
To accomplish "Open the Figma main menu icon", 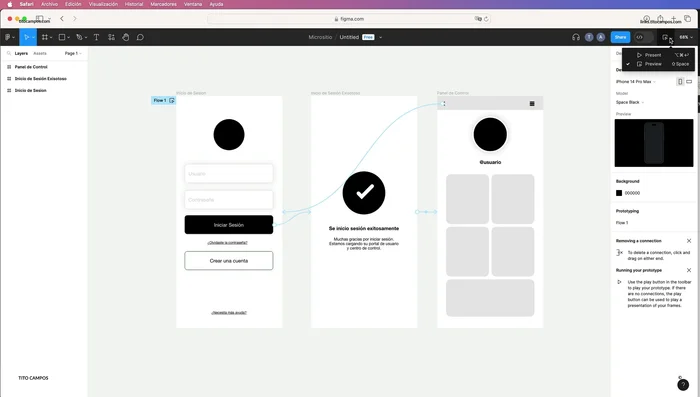I will pyautogui.click(x=8, y=37).
